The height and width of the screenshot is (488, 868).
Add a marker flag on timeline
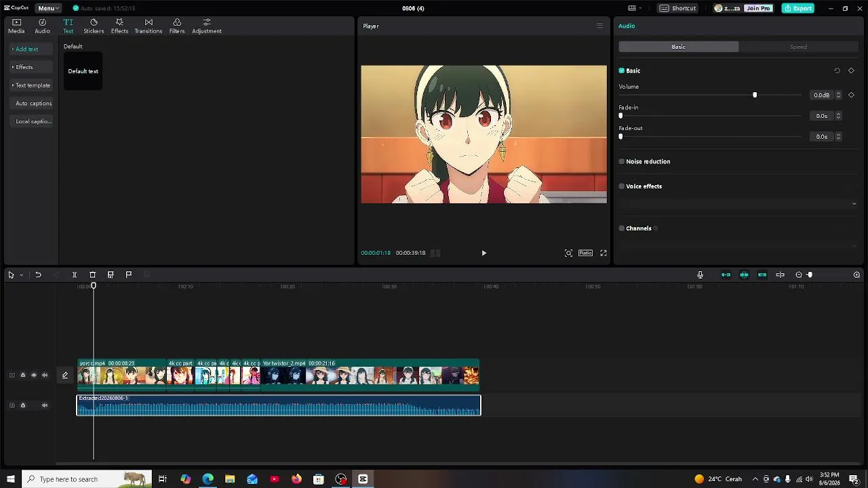pos(129,274)
